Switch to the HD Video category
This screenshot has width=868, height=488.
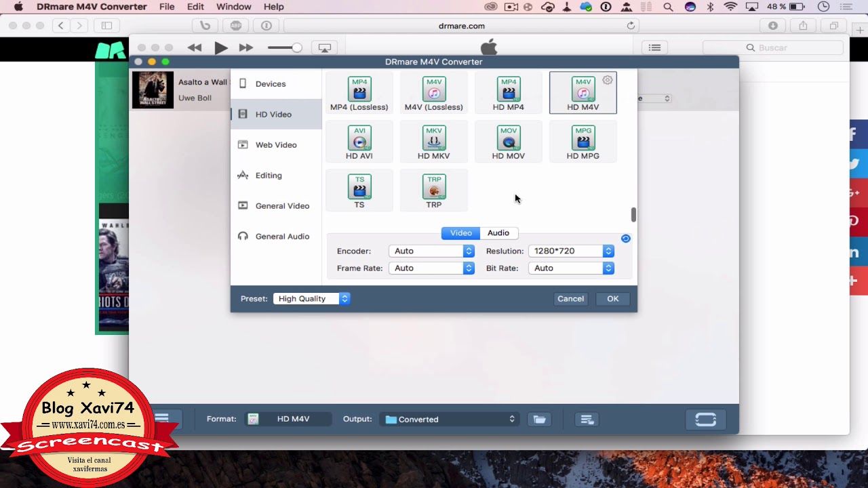point(276,115)
